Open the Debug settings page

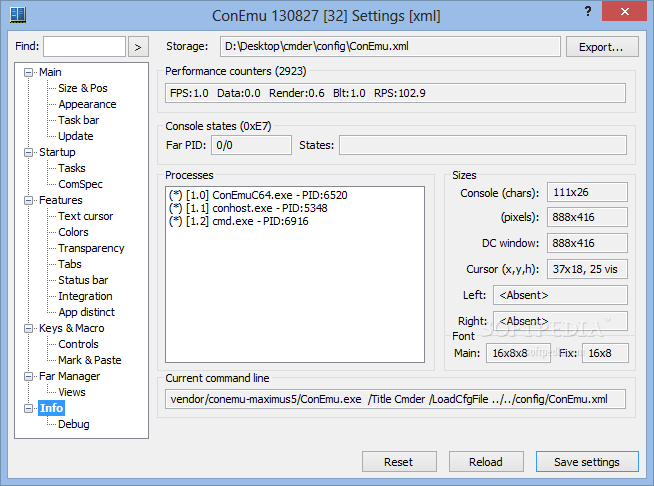tap(73, 424)
